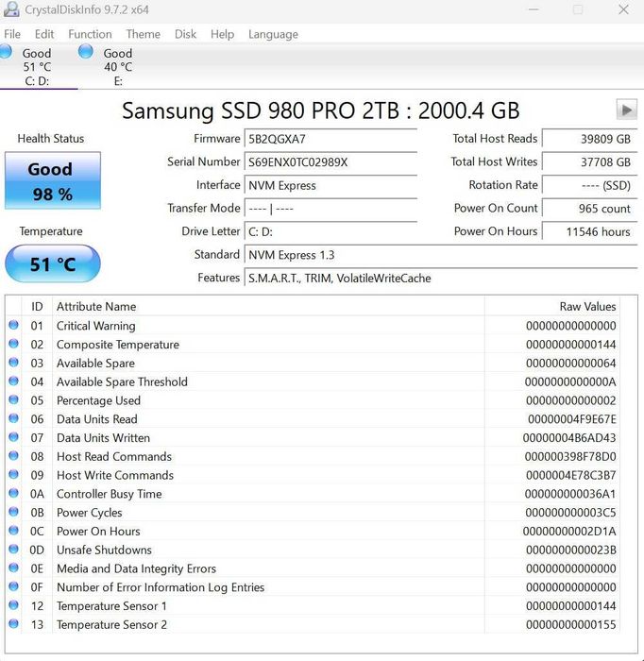Click the status icon for Temperature Sensor 2

click(x=13, y=623)
